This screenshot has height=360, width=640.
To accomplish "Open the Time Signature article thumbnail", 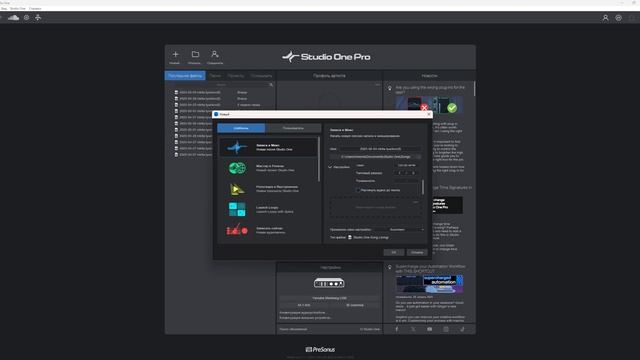I will pos(448,205).
